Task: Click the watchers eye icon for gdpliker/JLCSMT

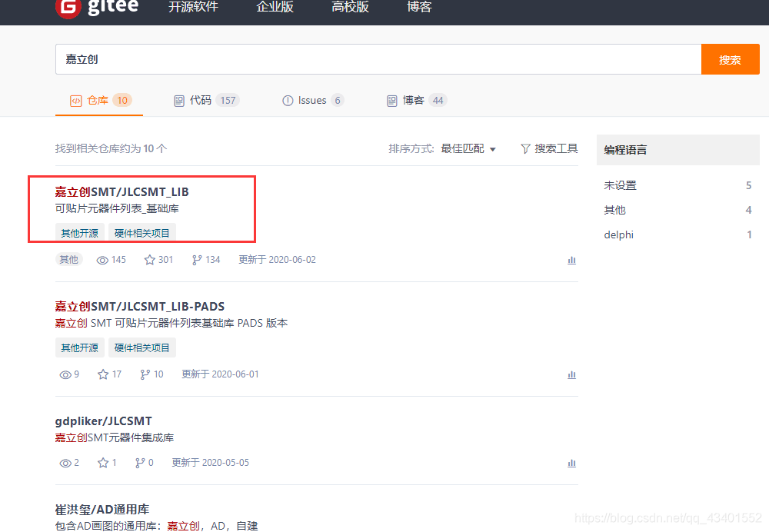Action: point(65,464)
